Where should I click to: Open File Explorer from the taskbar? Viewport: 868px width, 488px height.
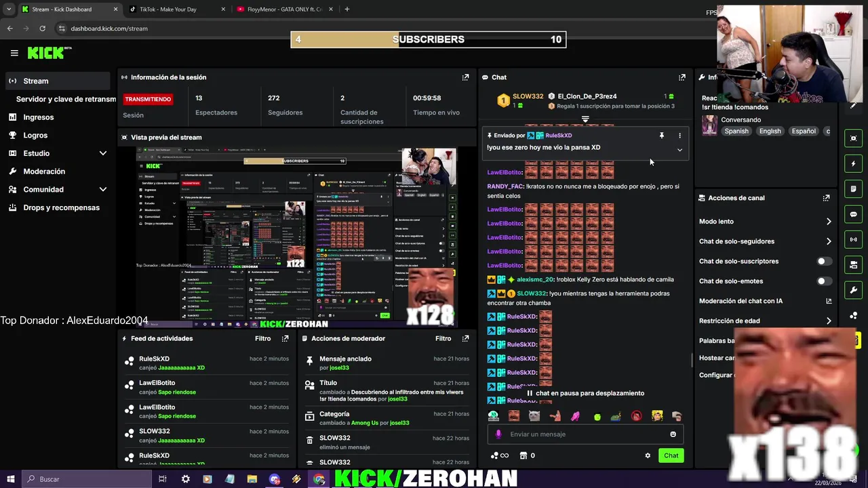pos(252,479)
